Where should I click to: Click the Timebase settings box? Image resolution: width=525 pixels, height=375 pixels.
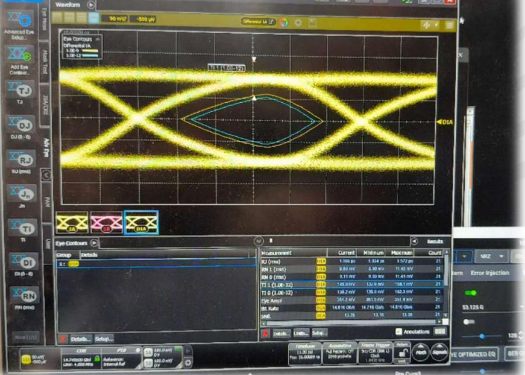click(305, 353)
